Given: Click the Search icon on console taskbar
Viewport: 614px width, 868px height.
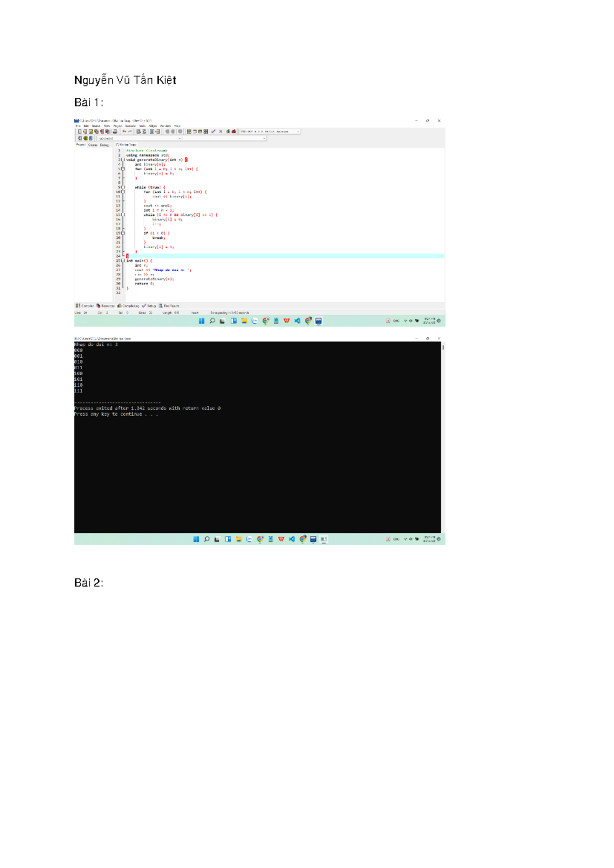Looking at the screenshot, I should tap(207, 539).
